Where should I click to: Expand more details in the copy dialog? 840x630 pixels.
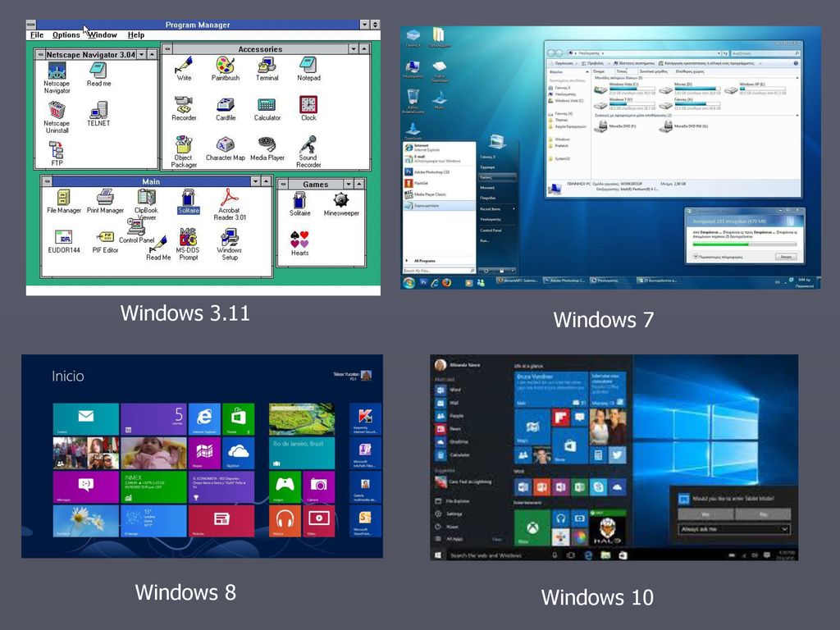coord(717,257)
